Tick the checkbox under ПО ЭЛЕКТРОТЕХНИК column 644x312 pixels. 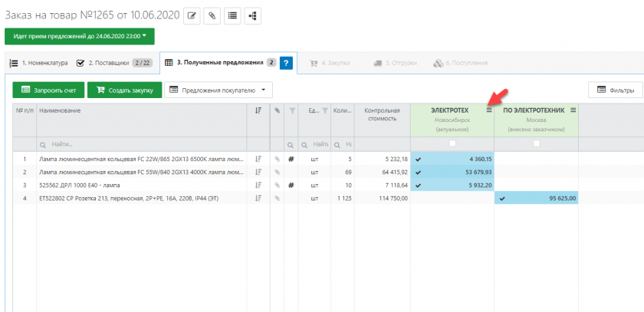point(537,143)
